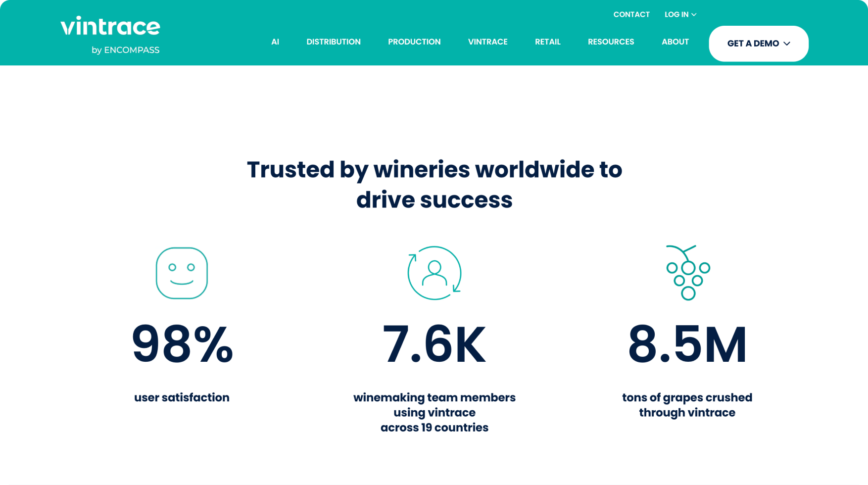Open the Production menu
Viewport: 868px width, 485px height.
tap(414, 42)
